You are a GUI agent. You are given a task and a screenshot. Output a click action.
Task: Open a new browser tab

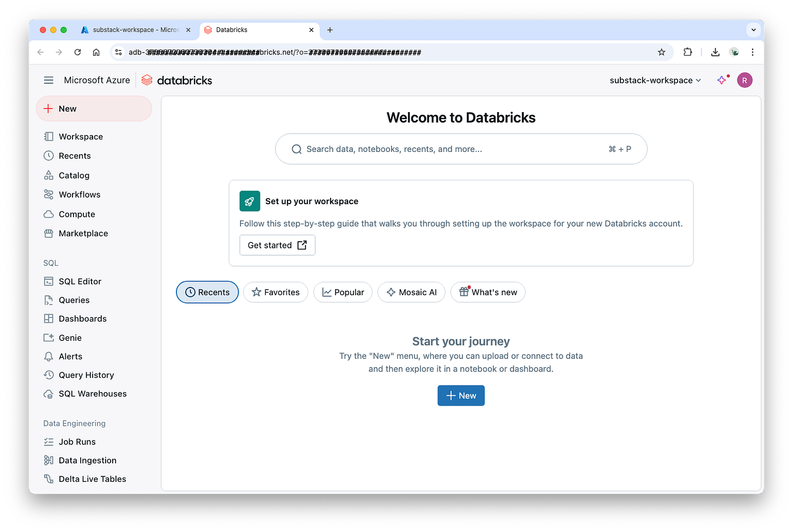[330, 30]
